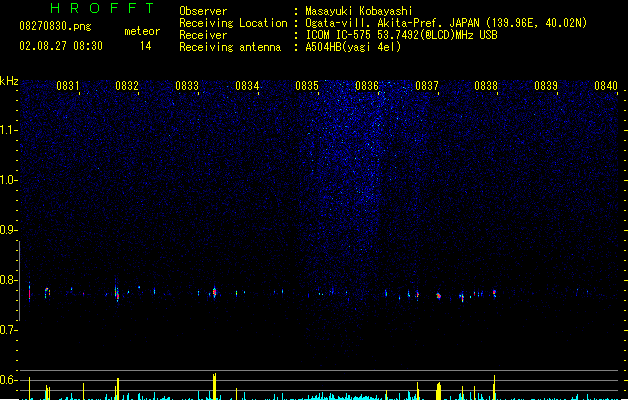This screenshot has width=629, height=400.
Task: Click the date stamp 02.08.27 08:30
Action: point(61,46)
